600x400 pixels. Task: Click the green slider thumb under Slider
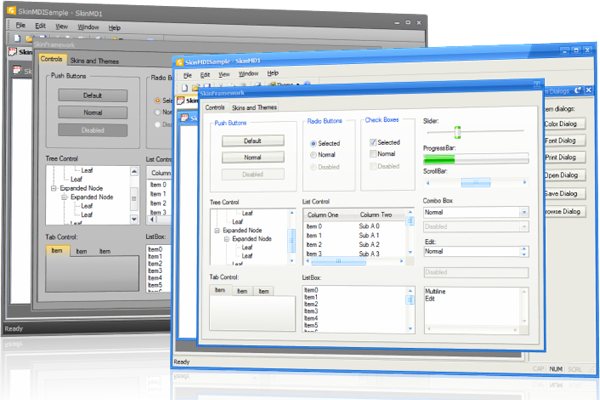(x=458, y=132)
